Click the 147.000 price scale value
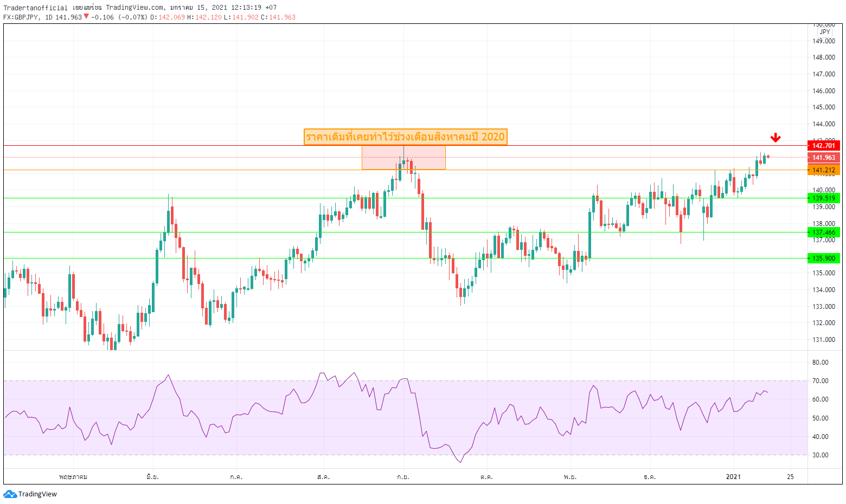 pyautogui.click(x=823, y=74)
